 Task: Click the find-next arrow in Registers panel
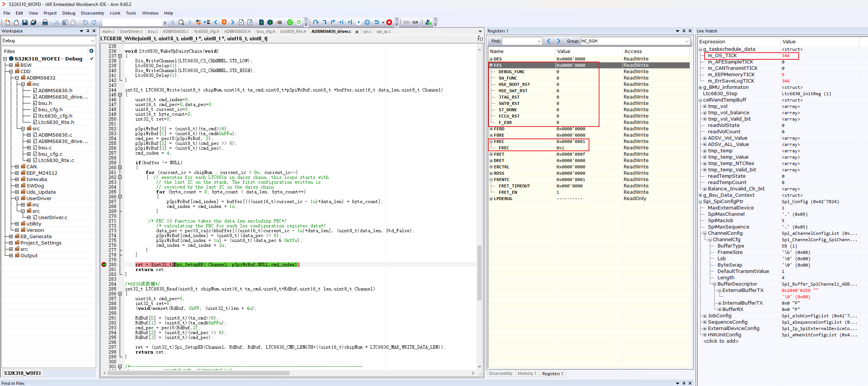click(x=558, y=41)
